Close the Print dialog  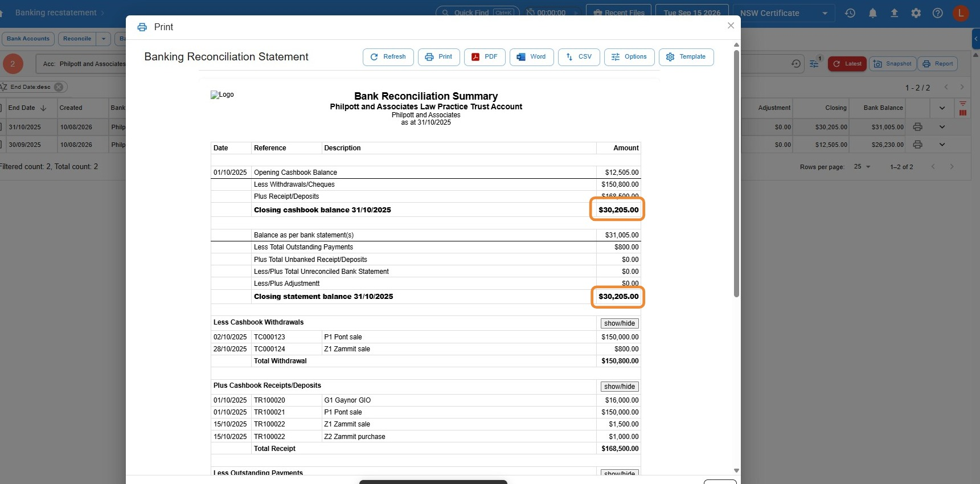(731, 26)
